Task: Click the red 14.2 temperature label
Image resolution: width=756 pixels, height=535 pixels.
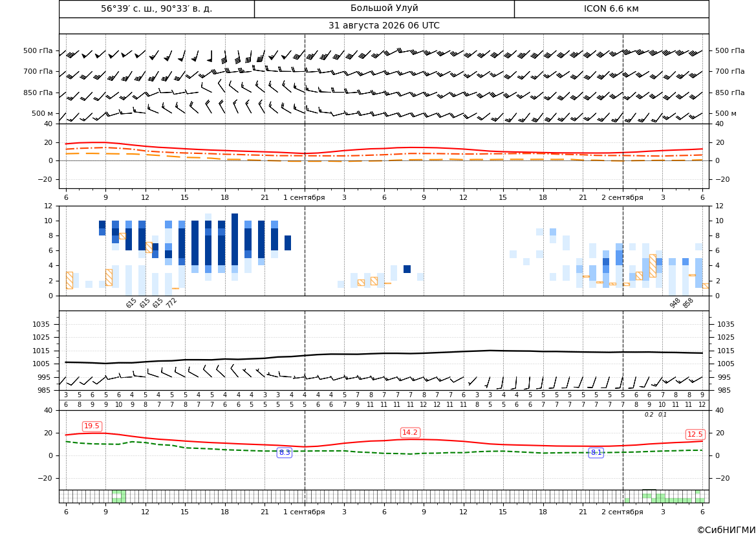Action: [410, 432]
